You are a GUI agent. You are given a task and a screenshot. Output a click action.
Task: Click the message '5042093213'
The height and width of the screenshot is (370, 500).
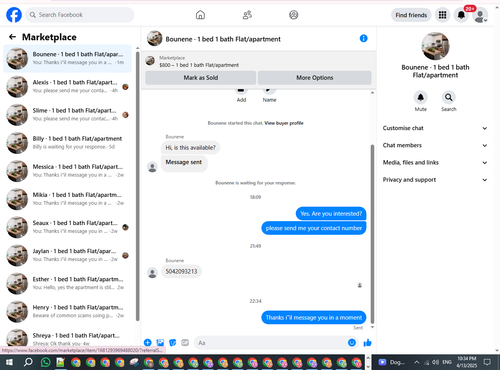(181, 271)
